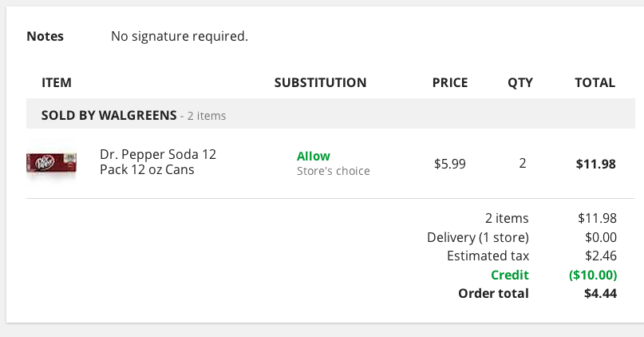Select the Store's choice substitution text
This screenshot has width=644, height=337.
[333, 171]
